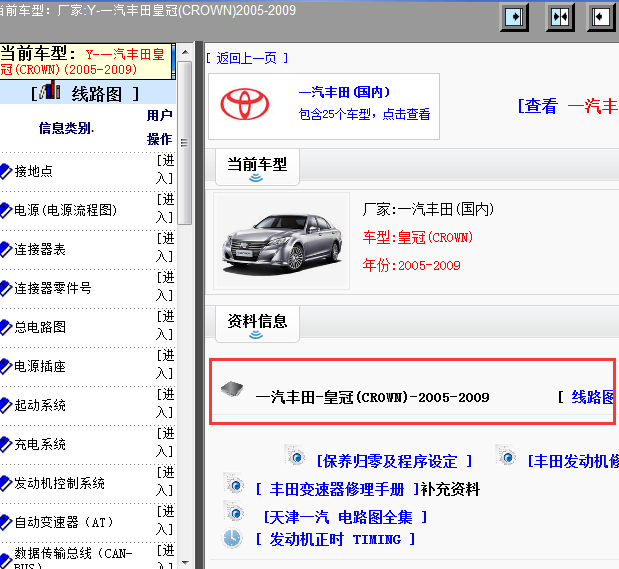Click the document icon before 丰田发动机 link

[x=506, y=455]
